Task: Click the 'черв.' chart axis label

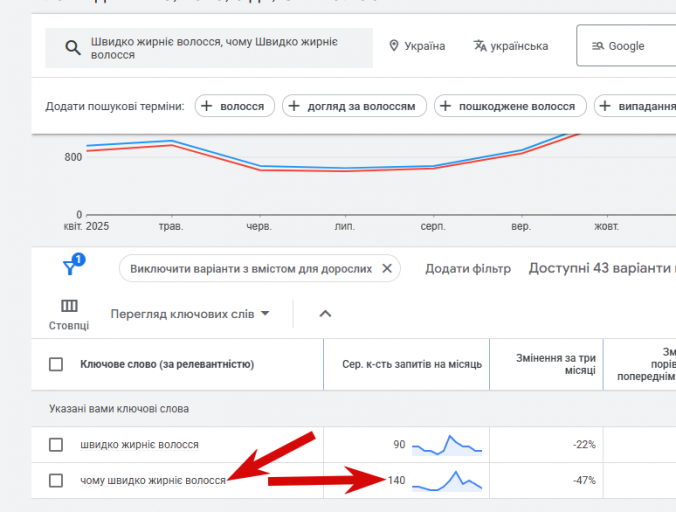Action: coord(259,226)
